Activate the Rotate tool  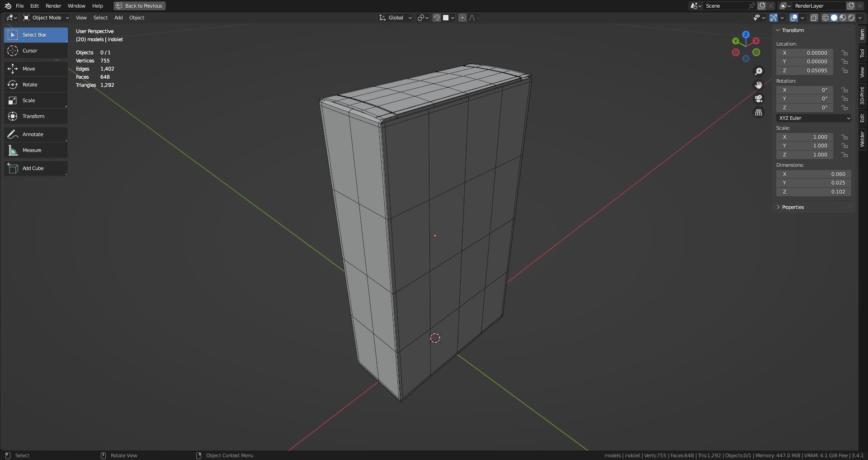36,85
